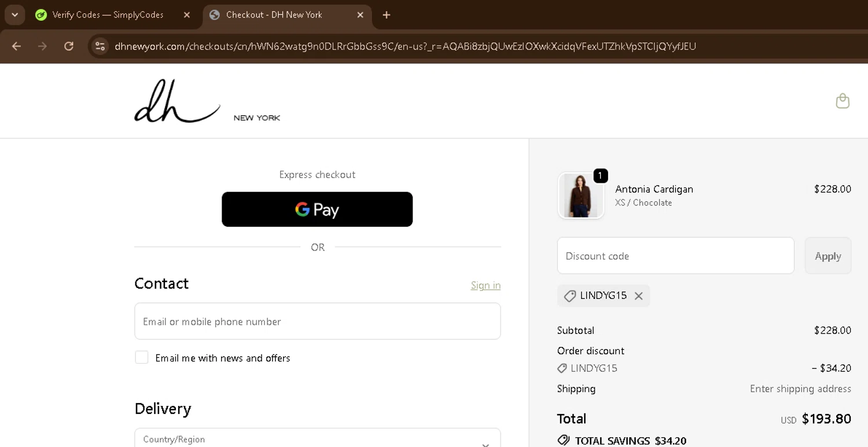Screen dimensions: 868x447
Task: Click the Apply discount button
Action: tap(828, 256)
